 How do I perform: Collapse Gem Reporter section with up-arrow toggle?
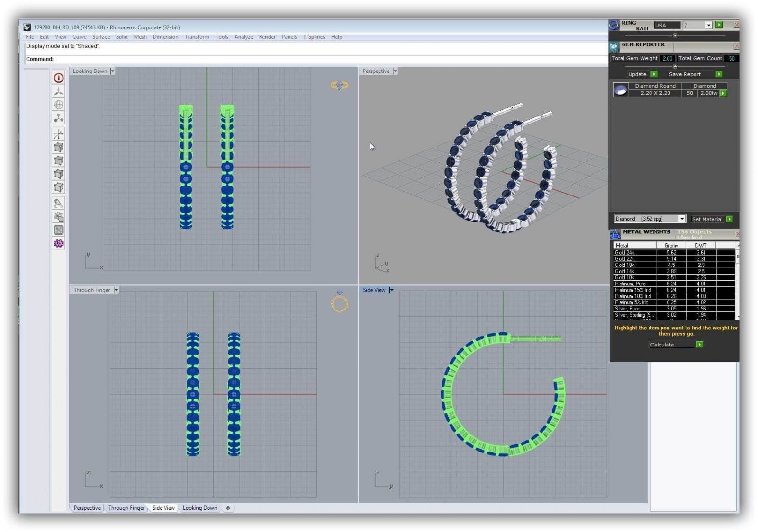click(675, 66)
